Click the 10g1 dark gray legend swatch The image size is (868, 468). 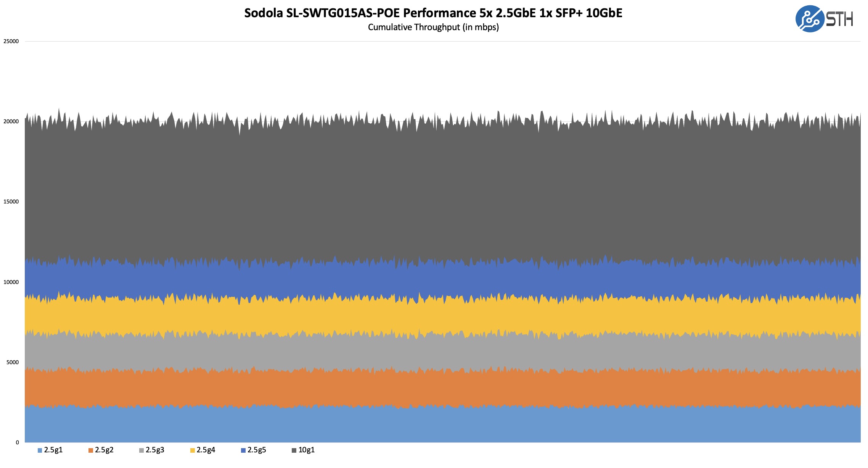[294, 450]
